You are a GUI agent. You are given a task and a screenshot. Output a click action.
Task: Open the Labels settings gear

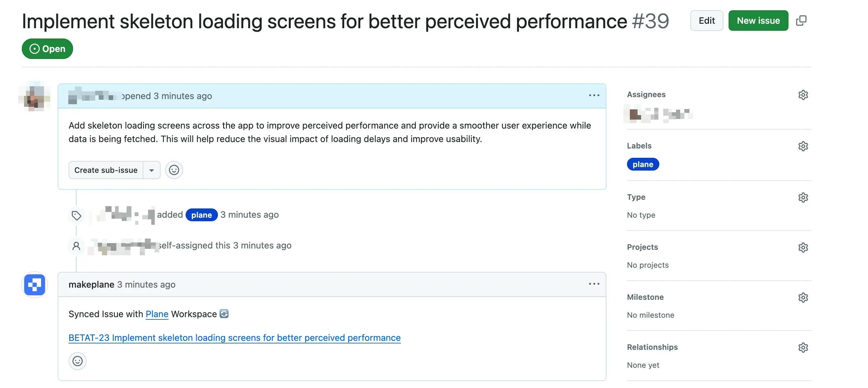[x=804, y=146]
